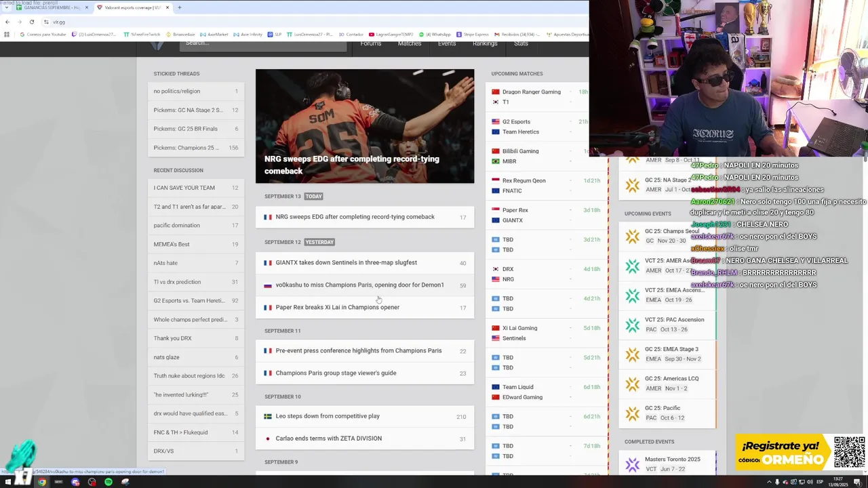This screenshot has height=488, width=868.
Task: Open the Tl vs drx prediction thread
Action: (196, 282)
